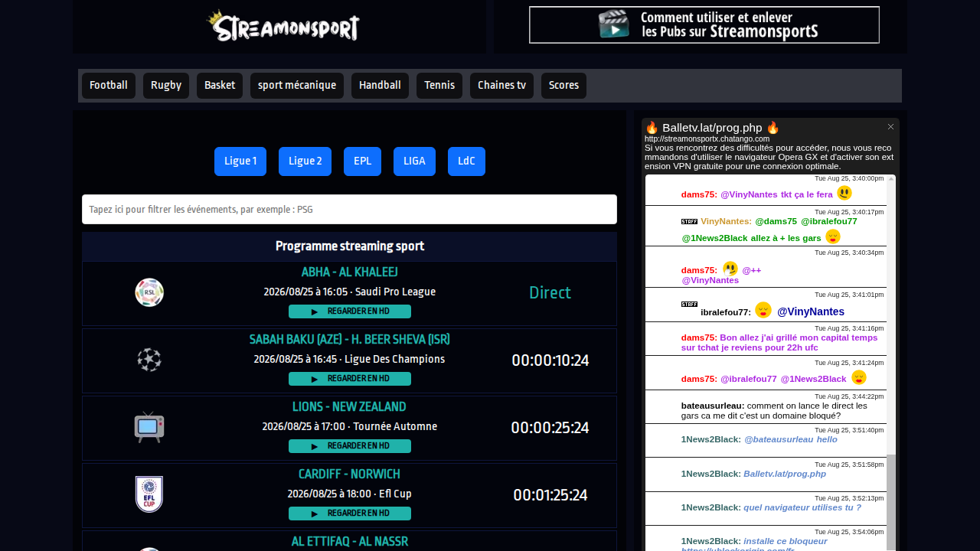This screenshot has width=980, height=551.
Task: Filter events by Ligue 1
Action: click(240, 161)
